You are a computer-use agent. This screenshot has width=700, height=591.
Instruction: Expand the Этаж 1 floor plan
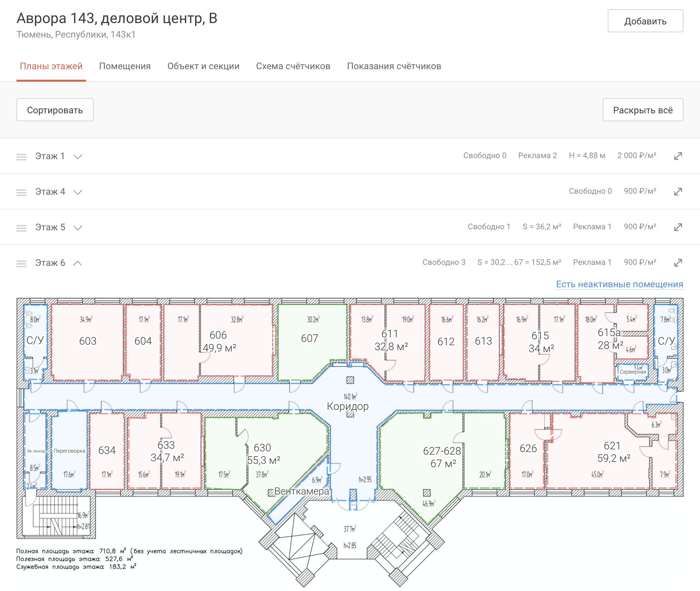coord(78,156)
